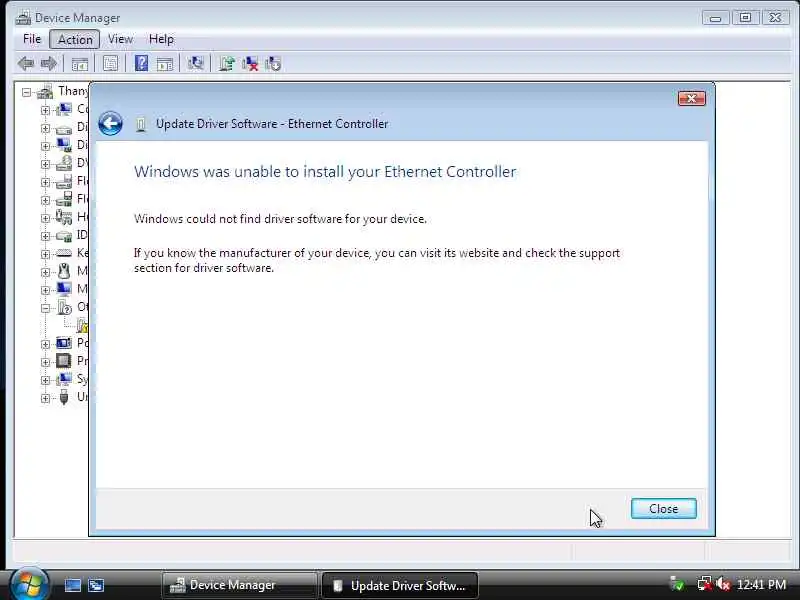Expand the Co (Computer) tree node
This screenshot has width=800, height=600.
45,110
